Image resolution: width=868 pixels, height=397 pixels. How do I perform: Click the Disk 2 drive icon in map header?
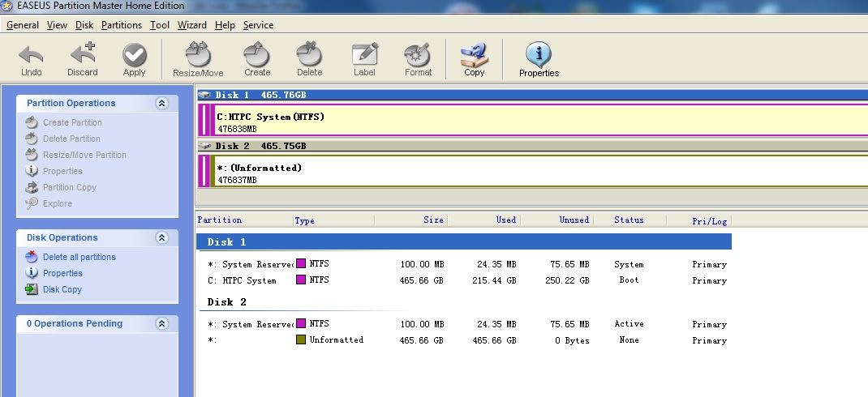pos(204,146)
